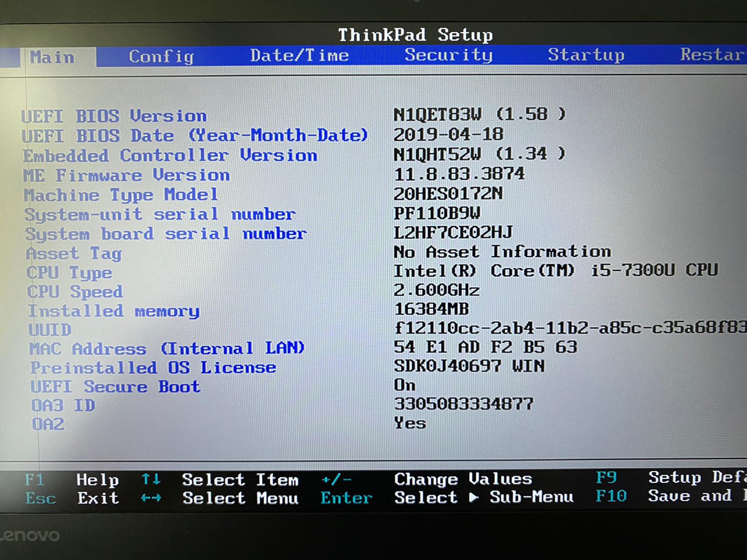Switch to the Main tab
This screenshot has width=747, height=560.
(52, 57)
